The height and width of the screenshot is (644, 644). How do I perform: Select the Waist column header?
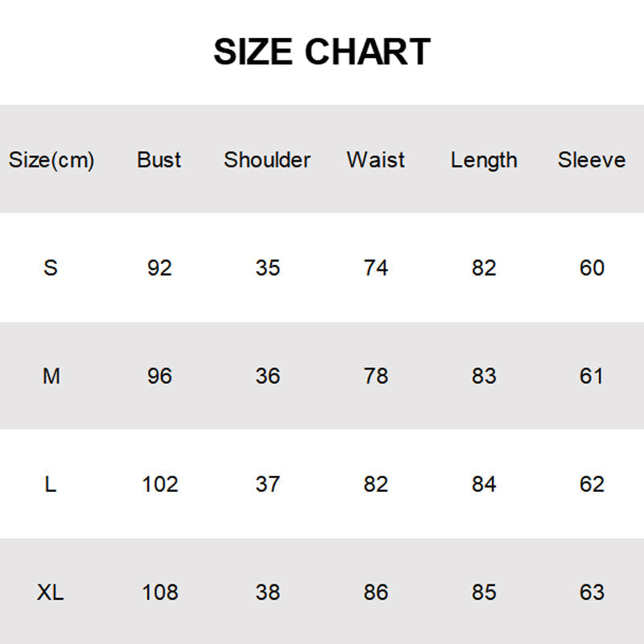click(376, 159)
